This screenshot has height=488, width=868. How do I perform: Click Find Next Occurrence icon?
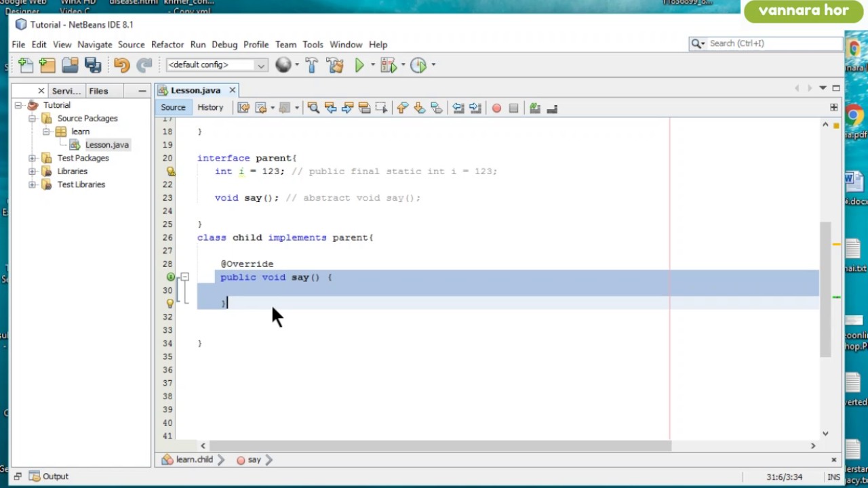pos(347,108)
